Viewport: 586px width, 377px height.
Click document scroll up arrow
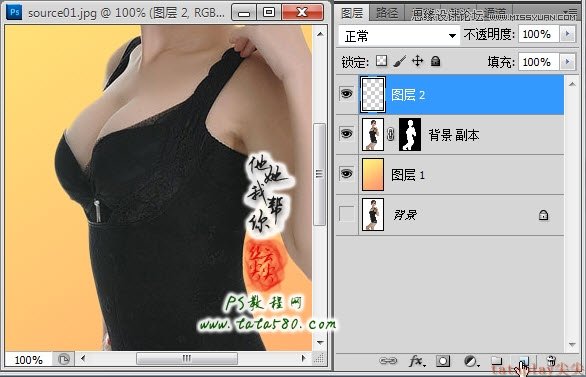[320, 34]
